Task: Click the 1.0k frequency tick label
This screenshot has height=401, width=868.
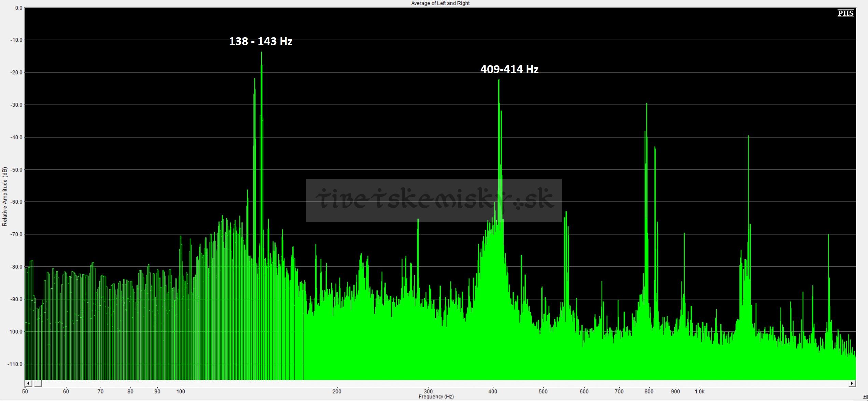Action: 699,391
